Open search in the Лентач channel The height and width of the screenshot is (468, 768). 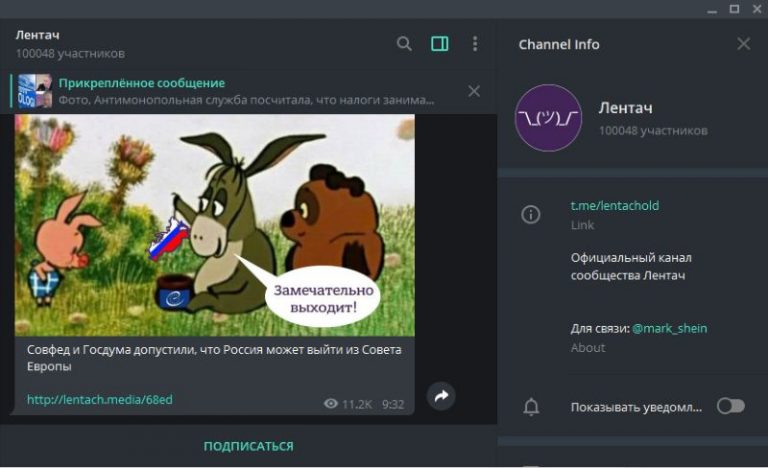pos(404,44)
